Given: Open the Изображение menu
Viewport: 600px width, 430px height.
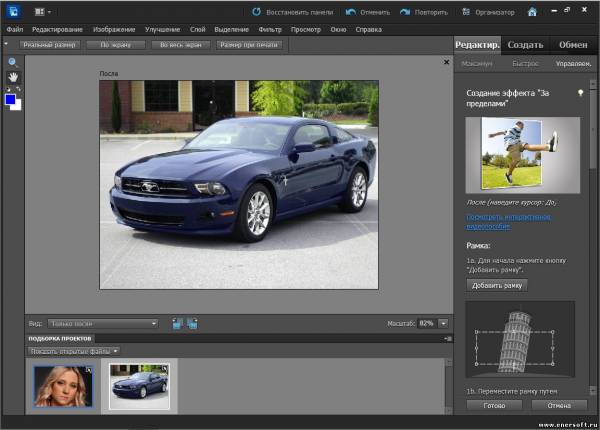Looking at the screenshot, I should pyautogui.click(x=114, y=29).
